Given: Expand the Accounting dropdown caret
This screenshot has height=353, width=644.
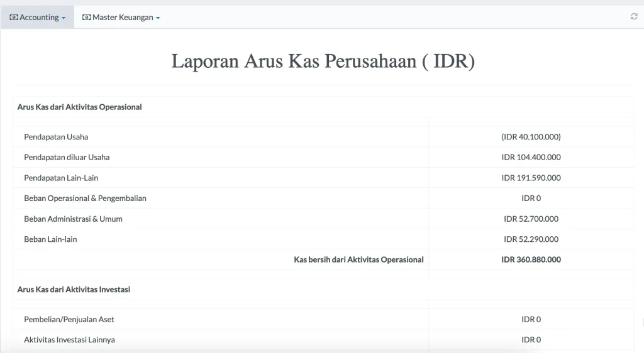Looking at the screenshot, I should click(64, 18).
